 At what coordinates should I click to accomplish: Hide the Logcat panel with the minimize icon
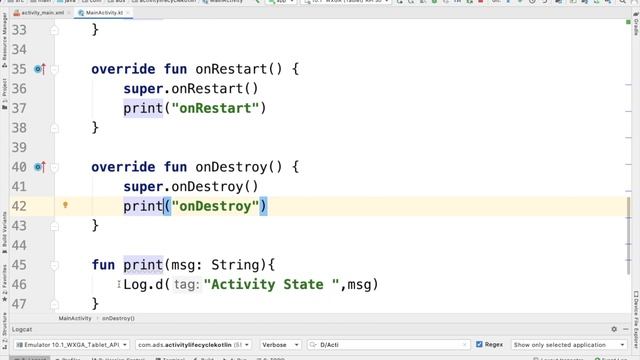626,329
